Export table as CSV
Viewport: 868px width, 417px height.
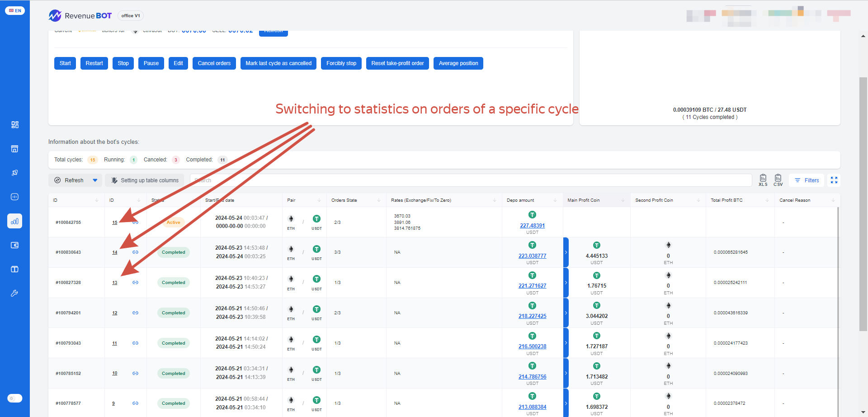[x=778, y=180]
